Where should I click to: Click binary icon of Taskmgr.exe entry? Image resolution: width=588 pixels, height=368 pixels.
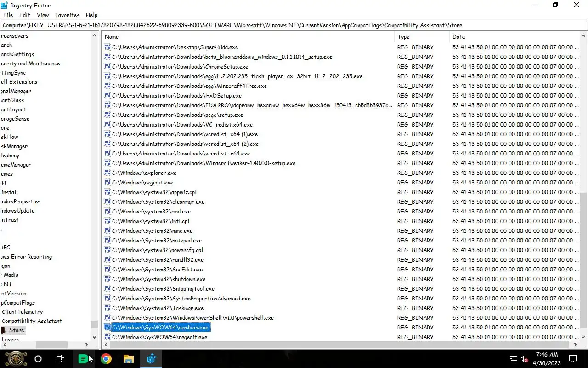click(x=107, y=308)
